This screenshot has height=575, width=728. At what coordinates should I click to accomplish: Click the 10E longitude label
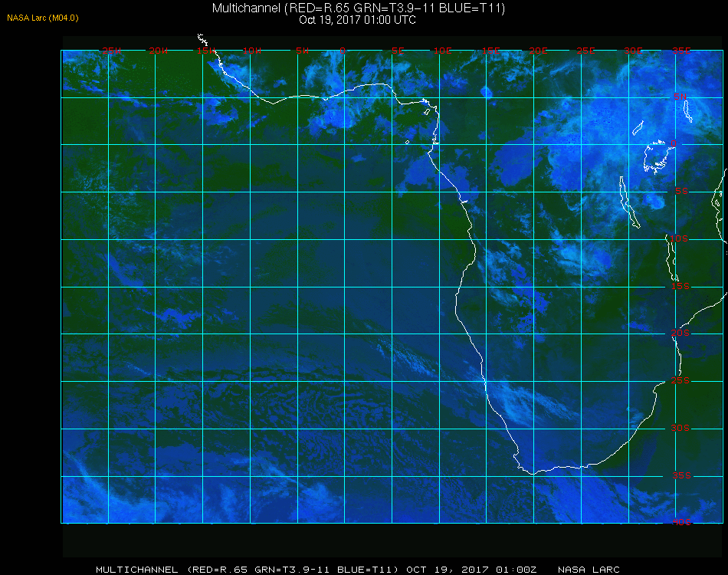click(442, 51)
